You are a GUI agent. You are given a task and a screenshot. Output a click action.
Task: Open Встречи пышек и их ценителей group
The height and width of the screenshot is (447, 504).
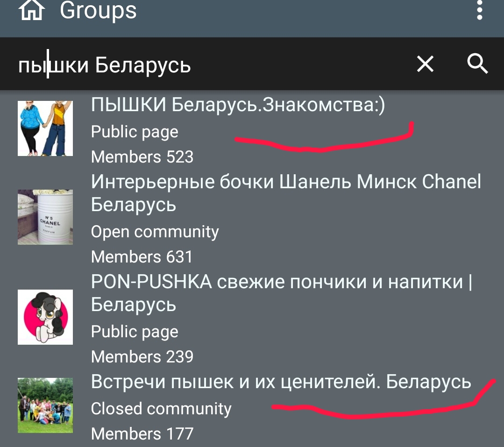281,382
